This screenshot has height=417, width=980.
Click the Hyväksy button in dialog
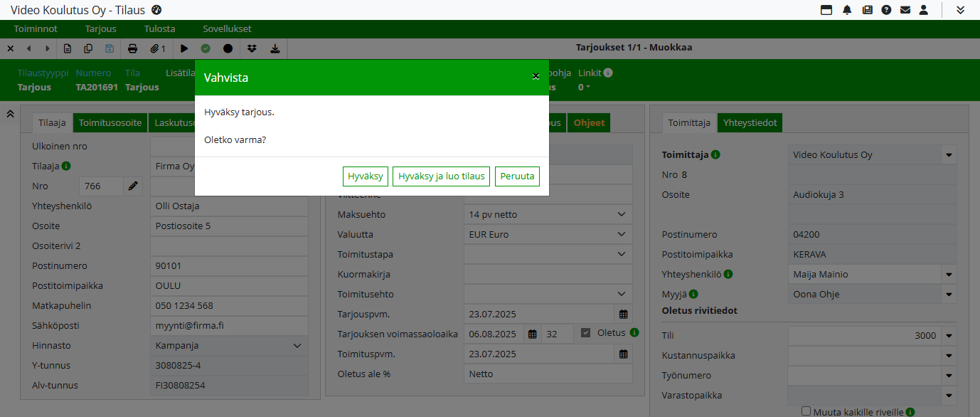point(365,176)
